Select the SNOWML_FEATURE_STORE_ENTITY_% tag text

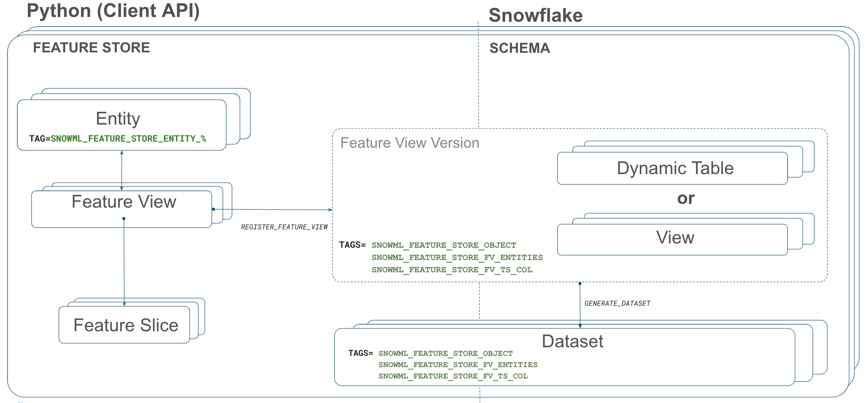click(128, 139)
